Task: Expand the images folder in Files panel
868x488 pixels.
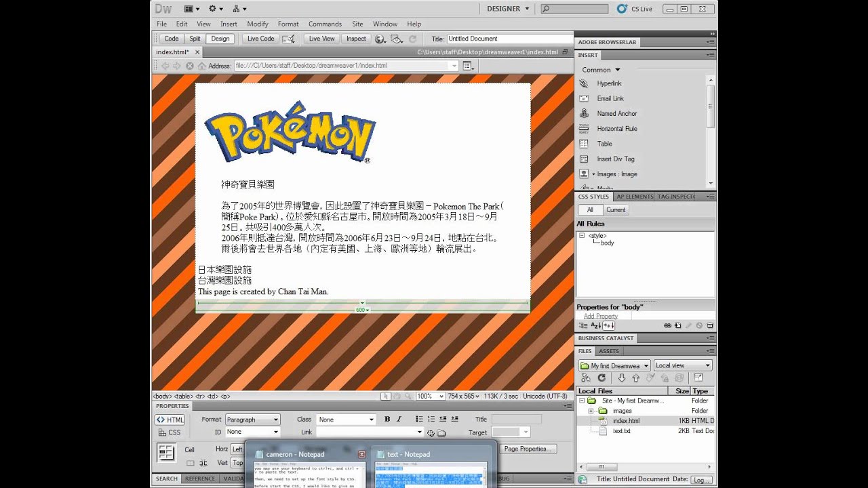Action: (x=591, y=411)
